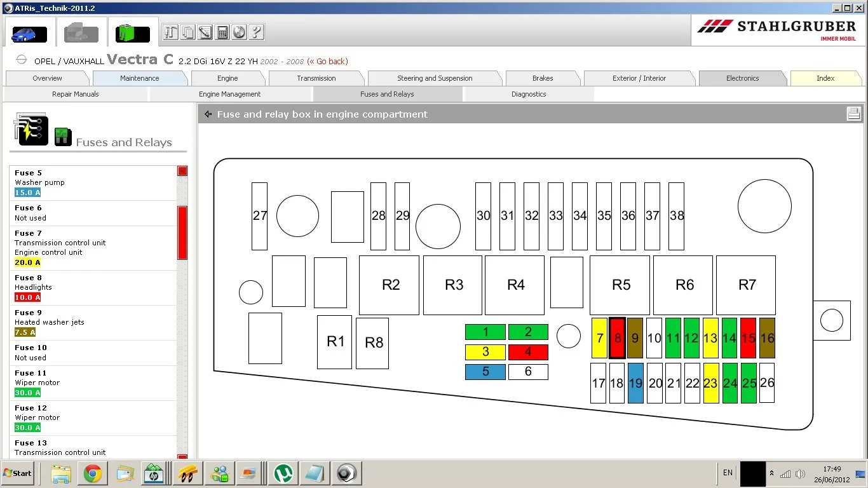Select Fuse 9 Heated washer jets entry
This screenshot has height=488, width=868.
pos(93,322)
